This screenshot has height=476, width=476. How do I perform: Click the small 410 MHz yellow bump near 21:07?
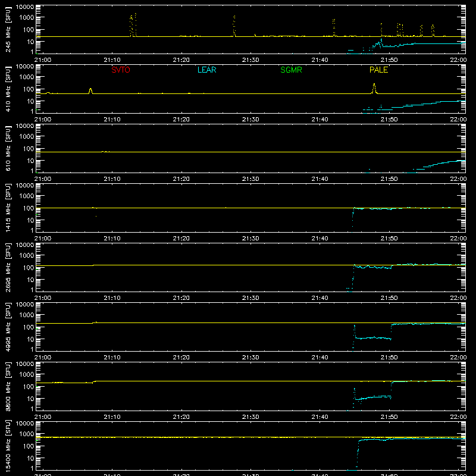[90, 91]
